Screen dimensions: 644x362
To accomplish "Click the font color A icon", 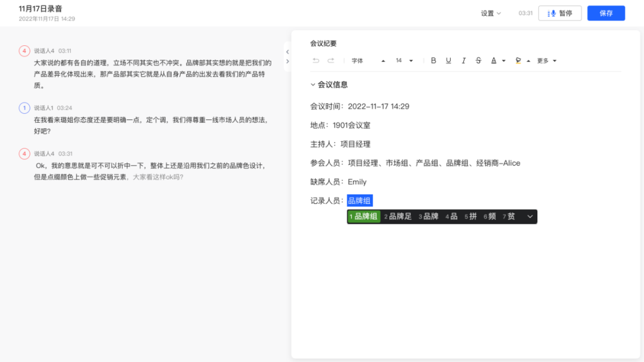I will [x=494, y=61].
